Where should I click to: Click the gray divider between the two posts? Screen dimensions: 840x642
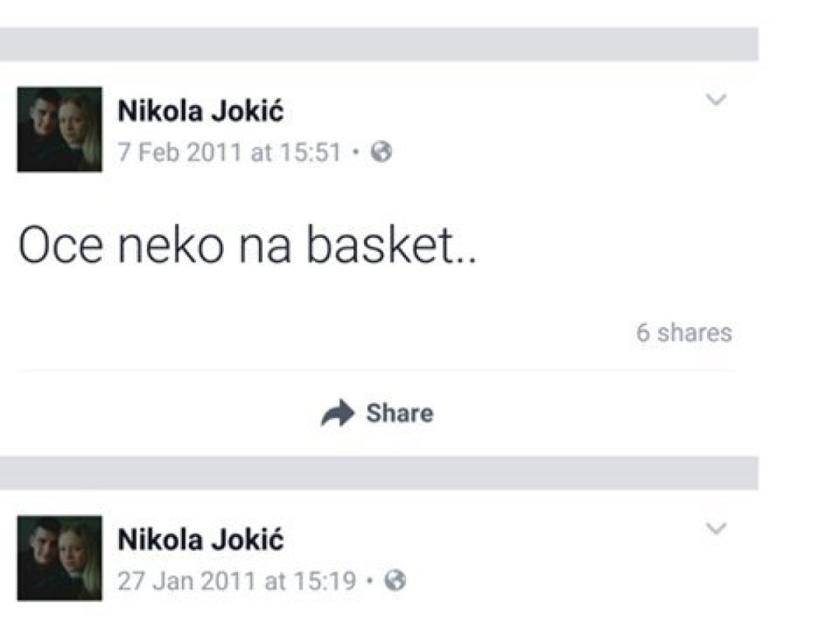point(377,473)
